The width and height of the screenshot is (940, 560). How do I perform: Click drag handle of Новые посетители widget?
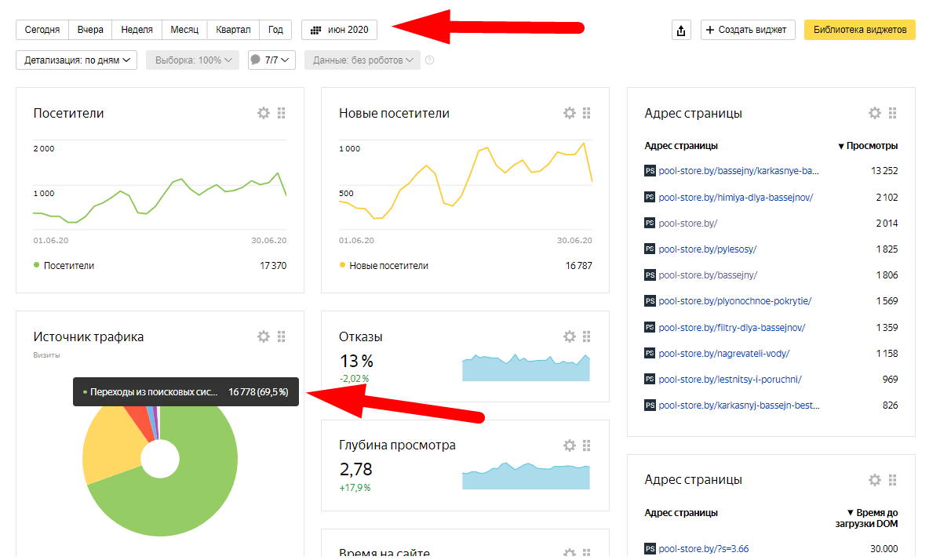point(587,113)
